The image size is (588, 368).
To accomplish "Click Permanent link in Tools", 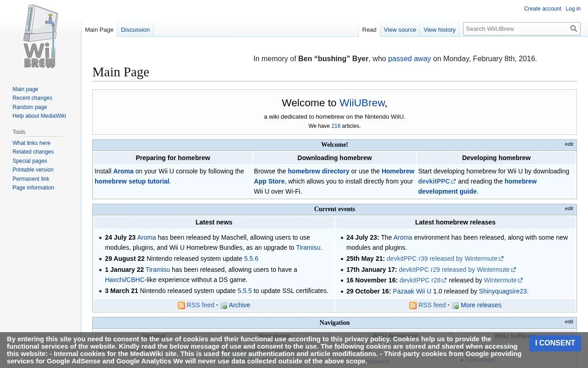I will click(x=31, y=179).
